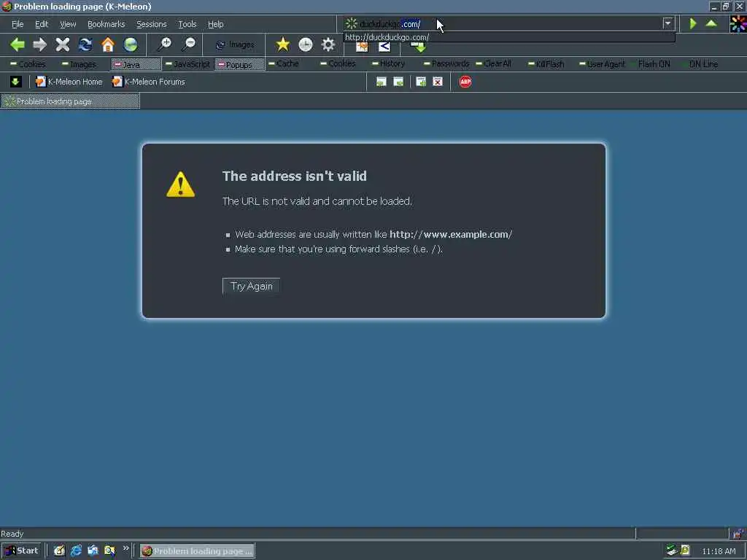Click the orange bookmark icon under URL tooltip
The width and height of the screenshot is (747, 560).
[362, 47]
